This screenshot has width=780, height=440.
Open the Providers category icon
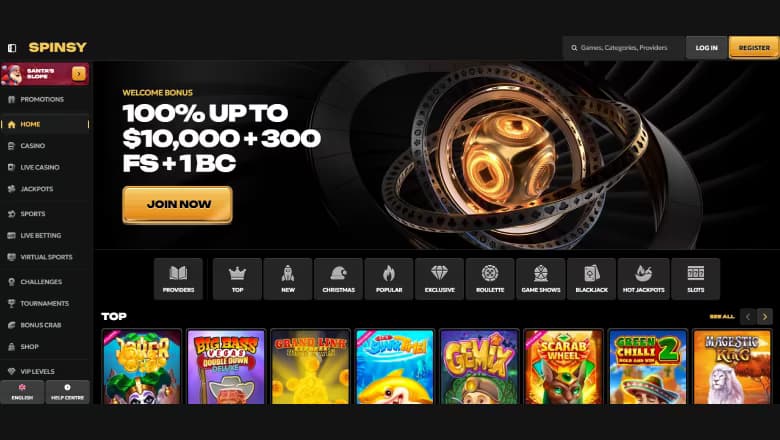tap(179, 279)
